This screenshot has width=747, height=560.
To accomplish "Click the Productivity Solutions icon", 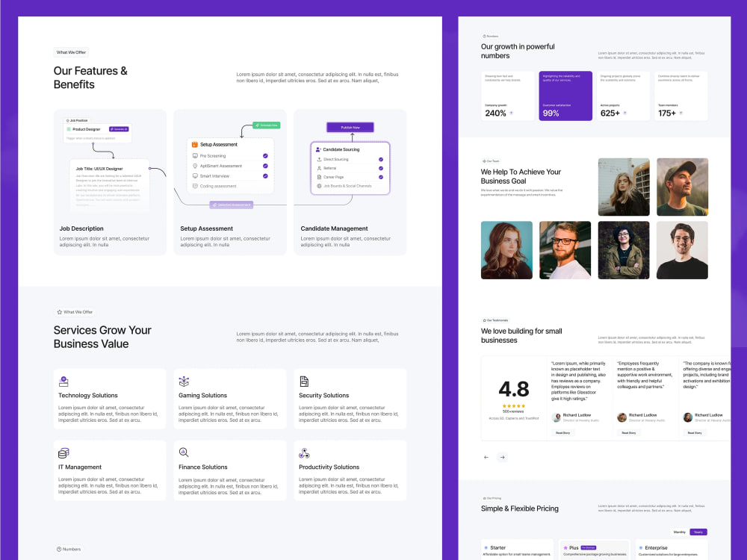I will point(304,453).
